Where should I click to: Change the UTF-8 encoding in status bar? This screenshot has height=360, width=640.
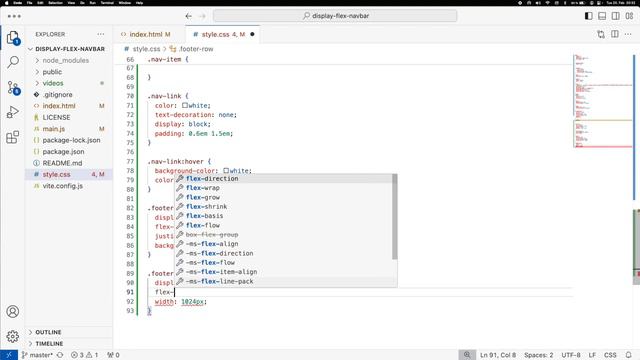click(571, 355)
